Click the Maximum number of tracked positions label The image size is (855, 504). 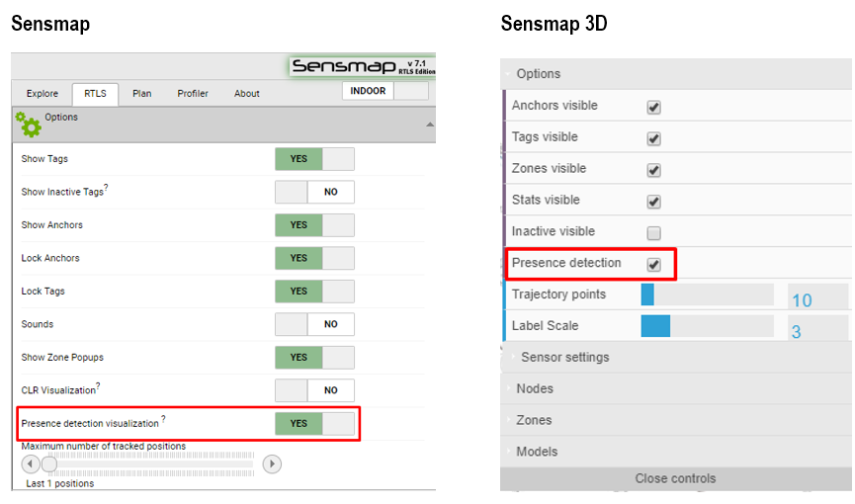(x=104, y=446)
